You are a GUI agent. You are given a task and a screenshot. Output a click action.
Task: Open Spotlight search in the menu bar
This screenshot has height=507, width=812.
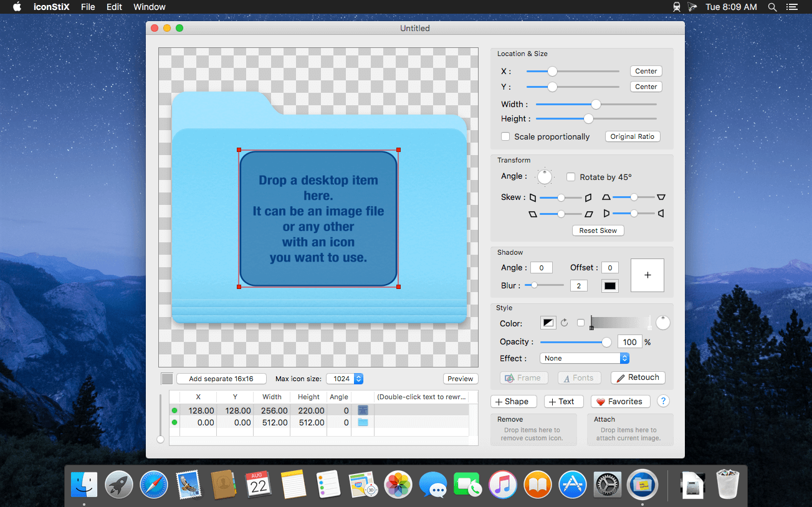pyautogui.click(x=772, y=7)
